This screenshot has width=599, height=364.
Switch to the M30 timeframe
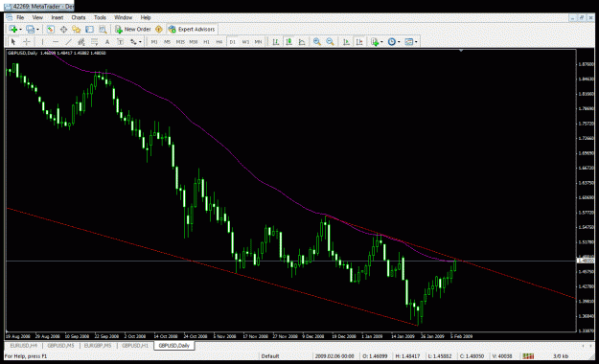click(x=194, y=41)
